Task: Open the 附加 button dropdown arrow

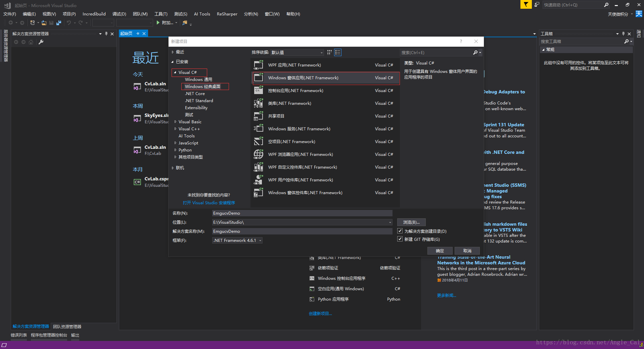Action: tap(177, 23)
